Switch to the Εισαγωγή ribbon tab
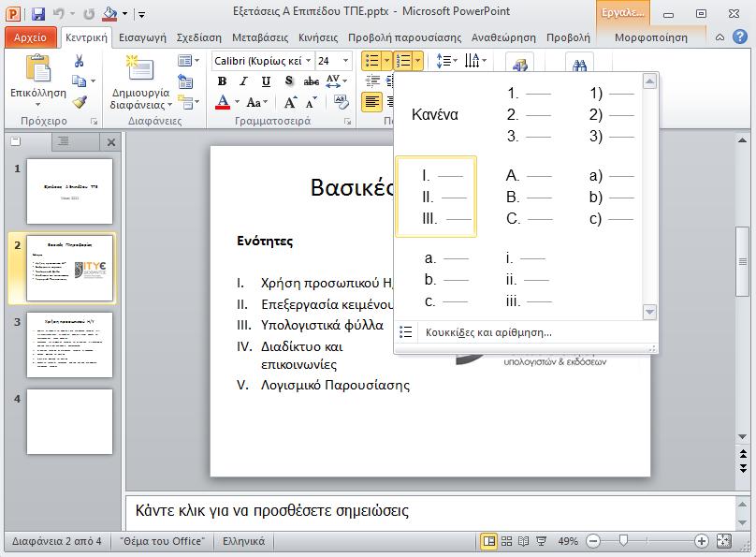The height and width of the screenshot is (557, 756). pyautogui.click(x=142, y=37)
